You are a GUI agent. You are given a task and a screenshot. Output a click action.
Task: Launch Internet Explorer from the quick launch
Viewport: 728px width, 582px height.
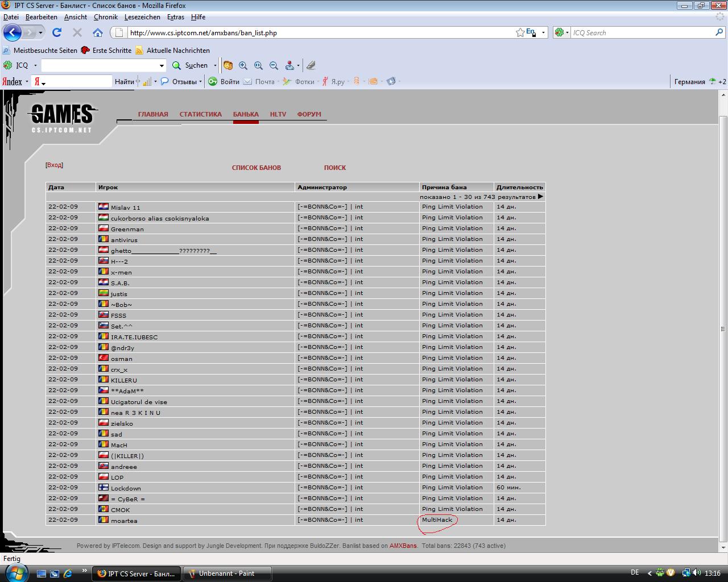68,573
